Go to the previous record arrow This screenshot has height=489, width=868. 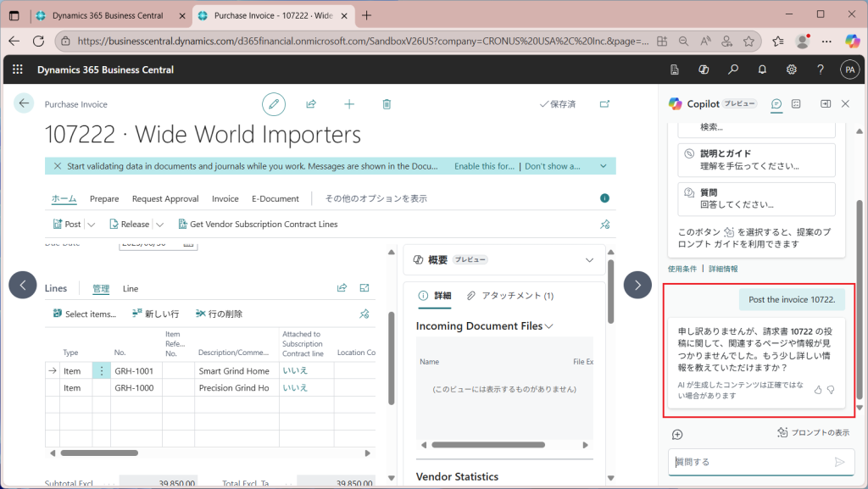pos(23,285)
